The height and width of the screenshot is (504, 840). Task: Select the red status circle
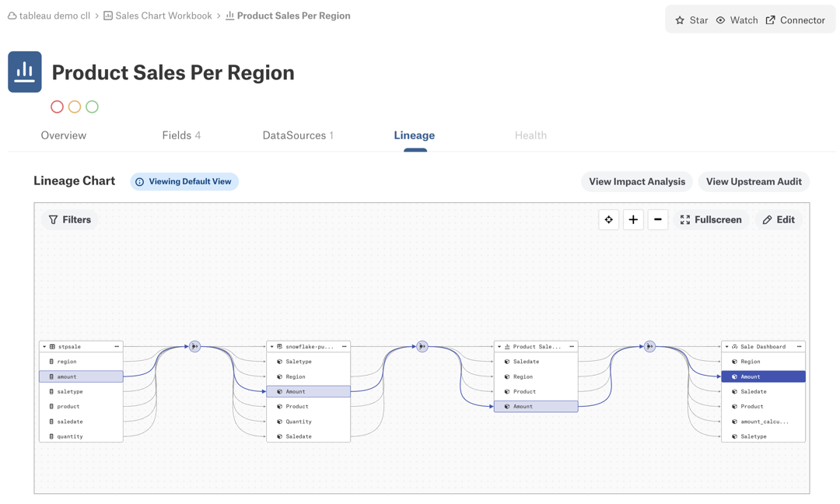[x=57, y=107]
